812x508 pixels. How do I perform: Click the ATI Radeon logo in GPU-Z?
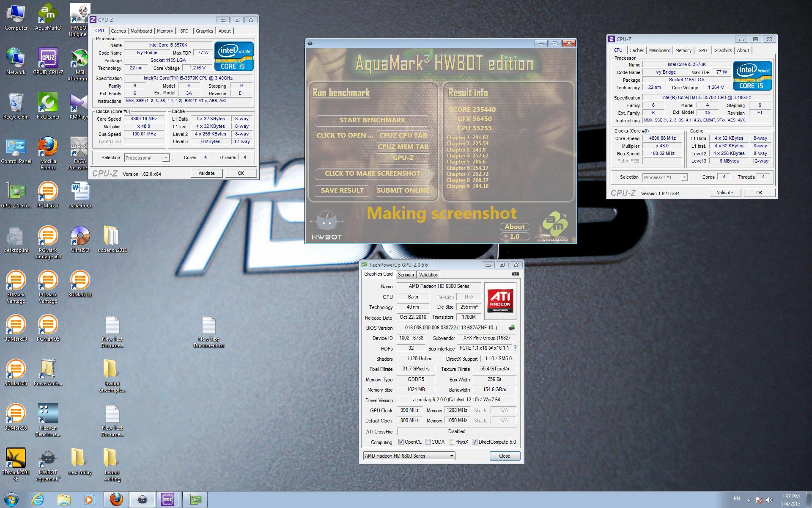click(500, 301)
